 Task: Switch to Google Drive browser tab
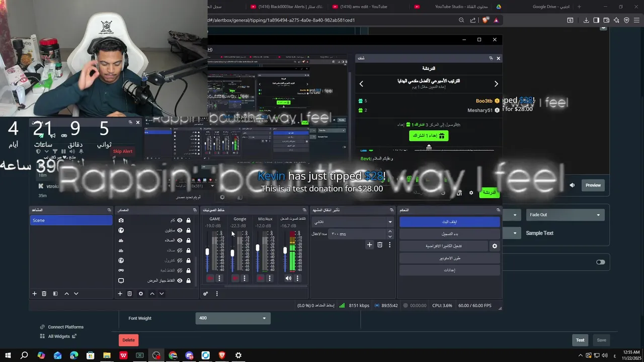[533, 7]
